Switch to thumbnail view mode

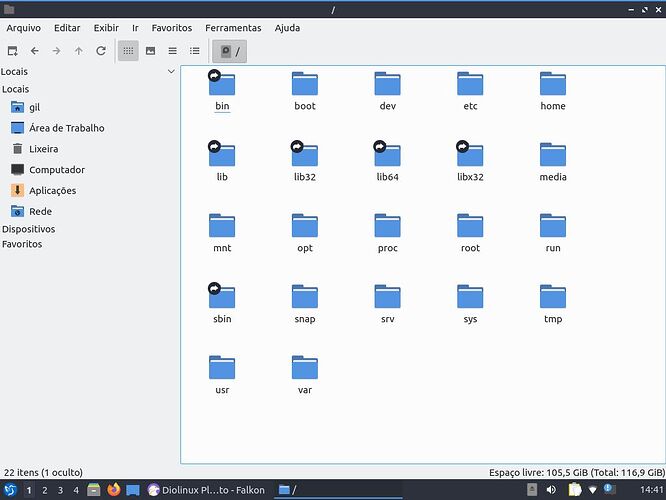[150, 51]
